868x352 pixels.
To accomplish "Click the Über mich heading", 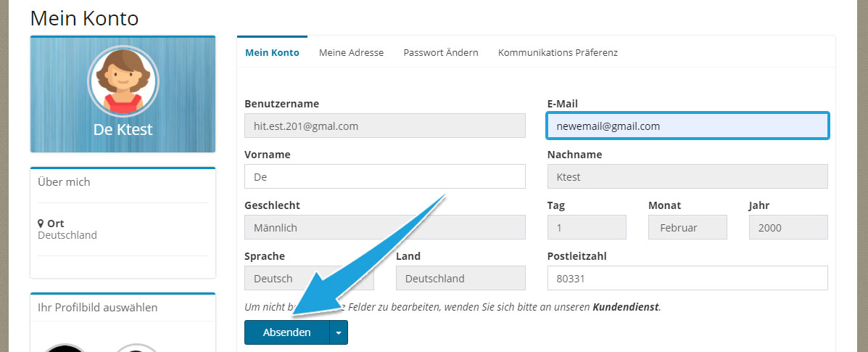I will pyautogui.click(x=64, y=182).
